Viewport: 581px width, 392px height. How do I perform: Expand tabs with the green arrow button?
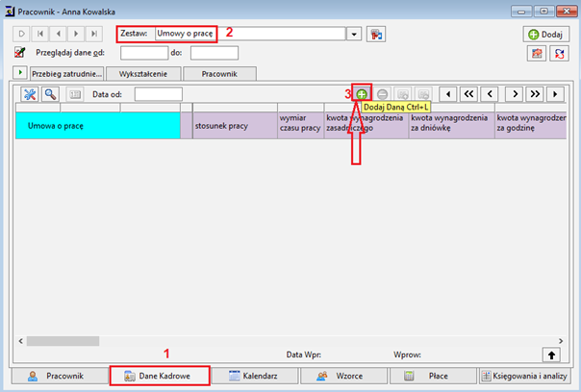[x=20, y=73]
